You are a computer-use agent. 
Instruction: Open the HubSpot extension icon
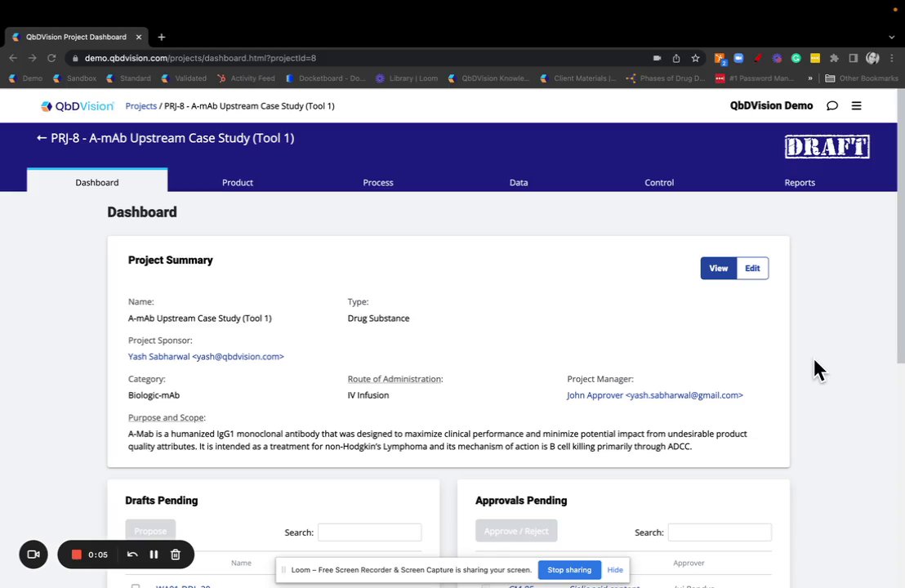pyautogui.click(x=720, y=58)
